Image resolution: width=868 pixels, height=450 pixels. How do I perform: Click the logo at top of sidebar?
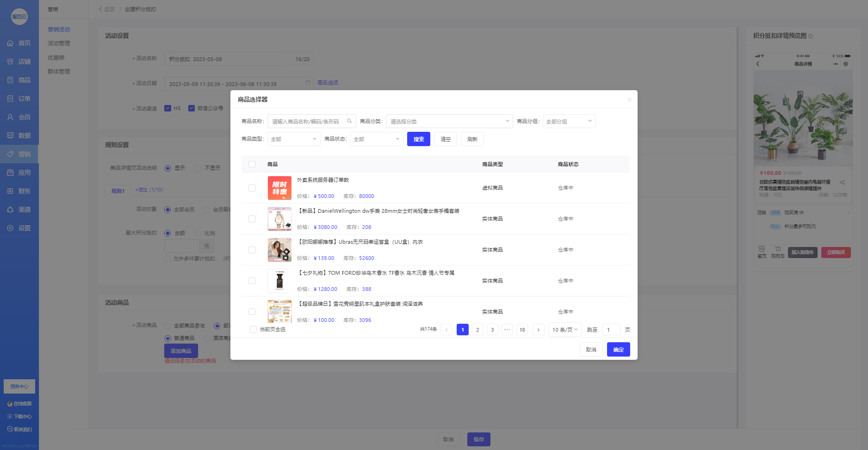(19, 17)
